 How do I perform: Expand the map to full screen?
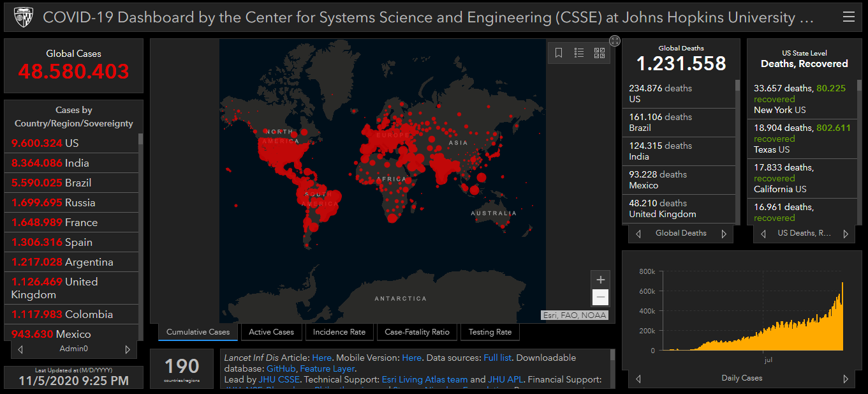coord(615,41)
